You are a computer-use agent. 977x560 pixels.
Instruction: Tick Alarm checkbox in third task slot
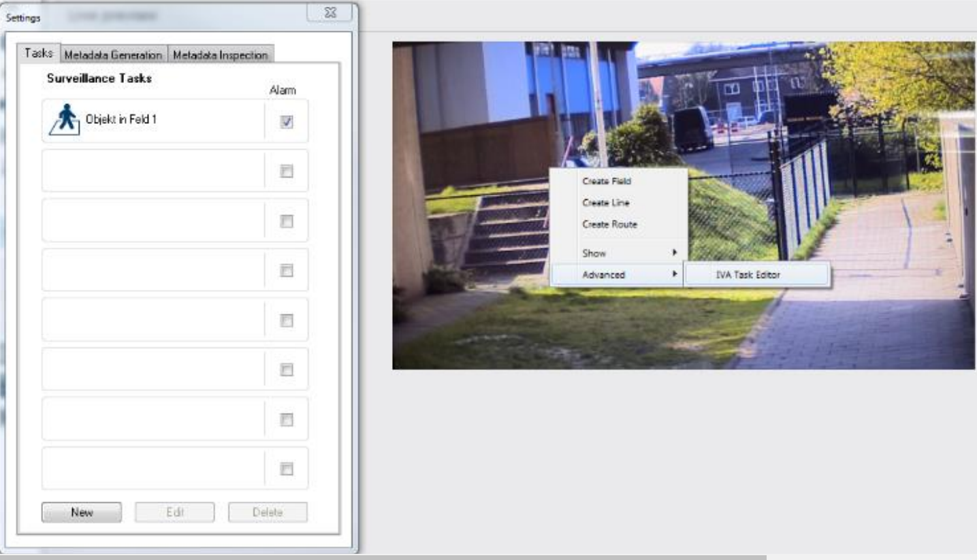(x=287, y=221)
